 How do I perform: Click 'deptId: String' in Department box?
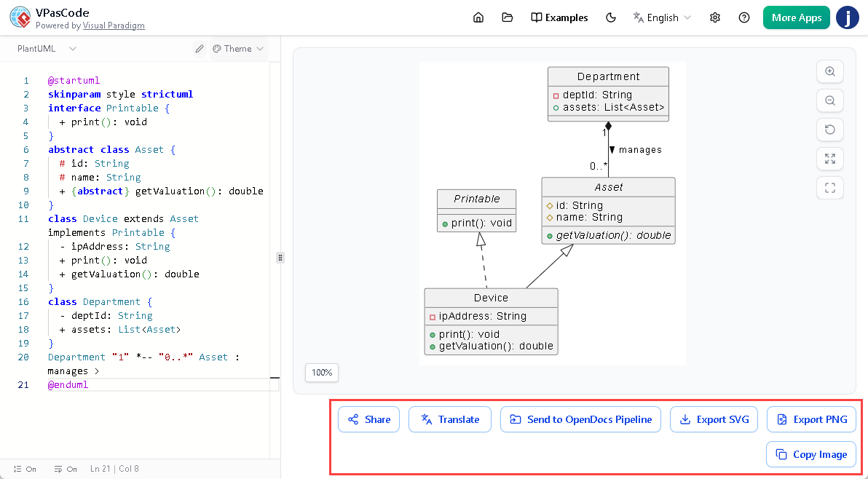(x=597, y=95)
